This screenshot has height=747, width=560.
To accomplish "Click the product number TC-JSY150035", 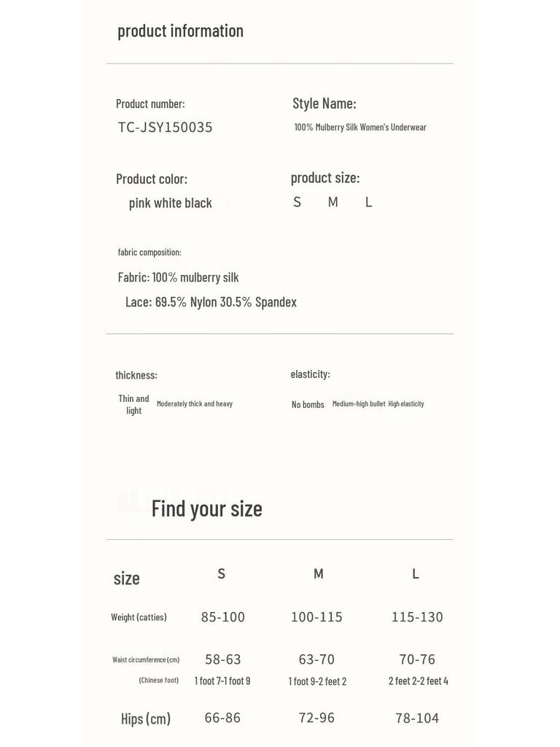I will point(166,127).
